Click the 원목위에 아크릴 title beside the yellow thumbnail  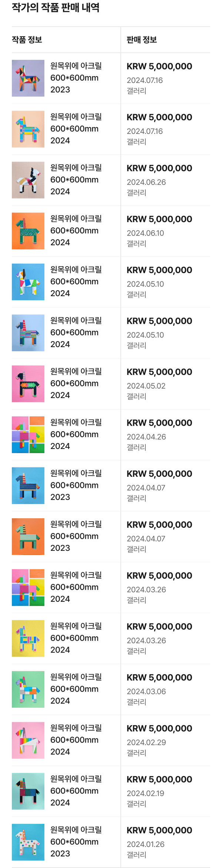point(76,626)
